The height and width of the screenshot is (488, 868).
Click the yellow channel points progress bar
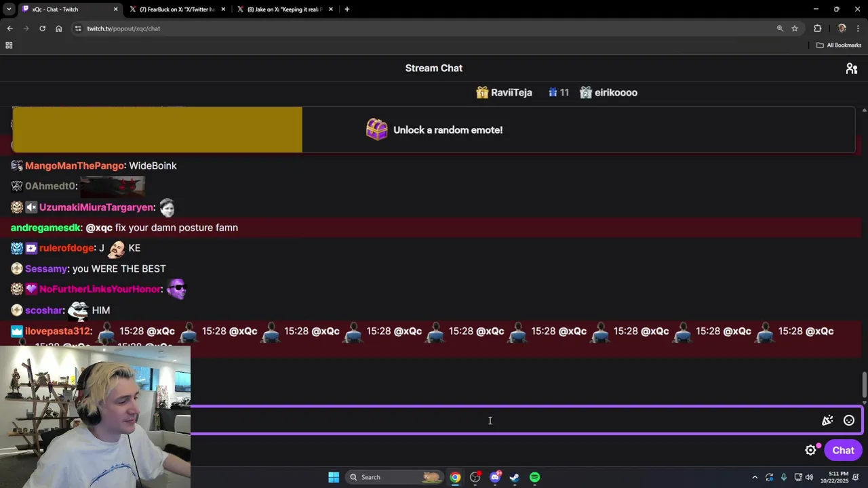(157, 129)
